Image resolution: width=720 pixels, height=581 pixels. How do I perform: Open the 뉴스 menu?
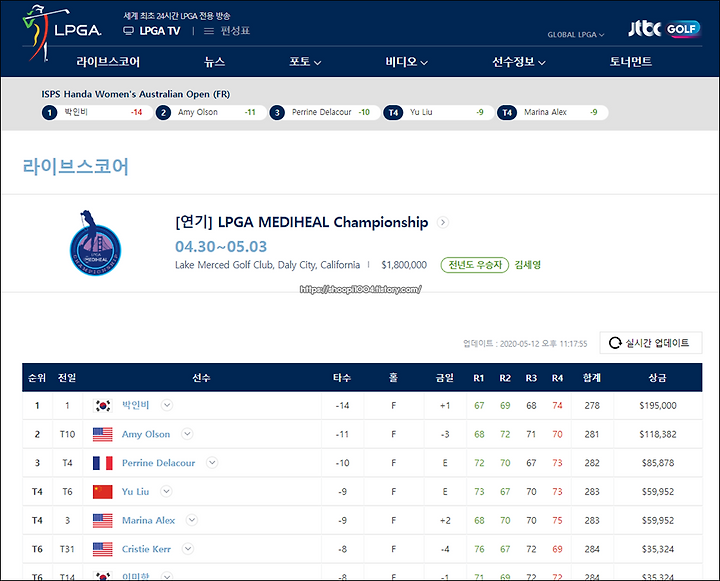(214, 62)
